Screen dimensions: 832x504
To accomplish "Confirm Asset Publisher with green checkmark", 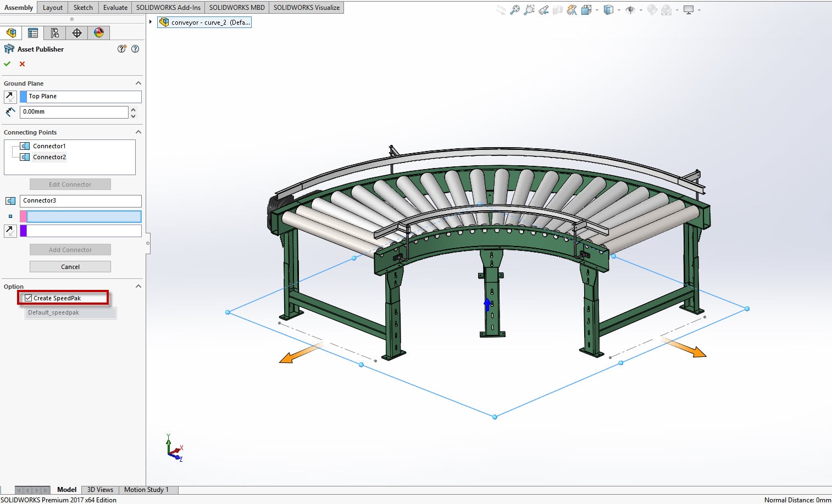I will coord(7,64).
